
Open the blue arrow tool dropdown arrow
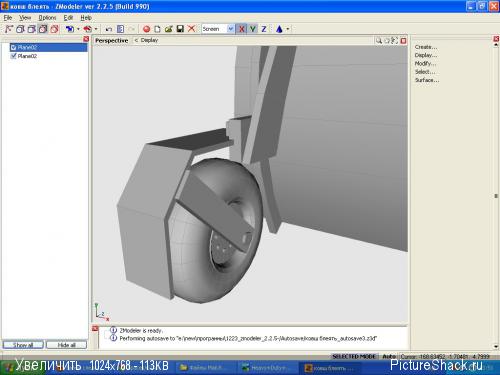pos(78,29)
